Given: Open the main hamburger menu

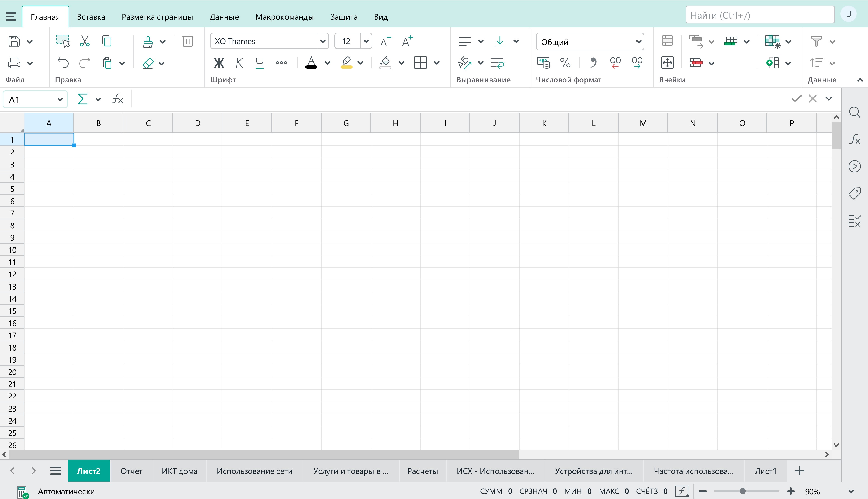Looking at the screenshot, I should click(x=11, y=16).
